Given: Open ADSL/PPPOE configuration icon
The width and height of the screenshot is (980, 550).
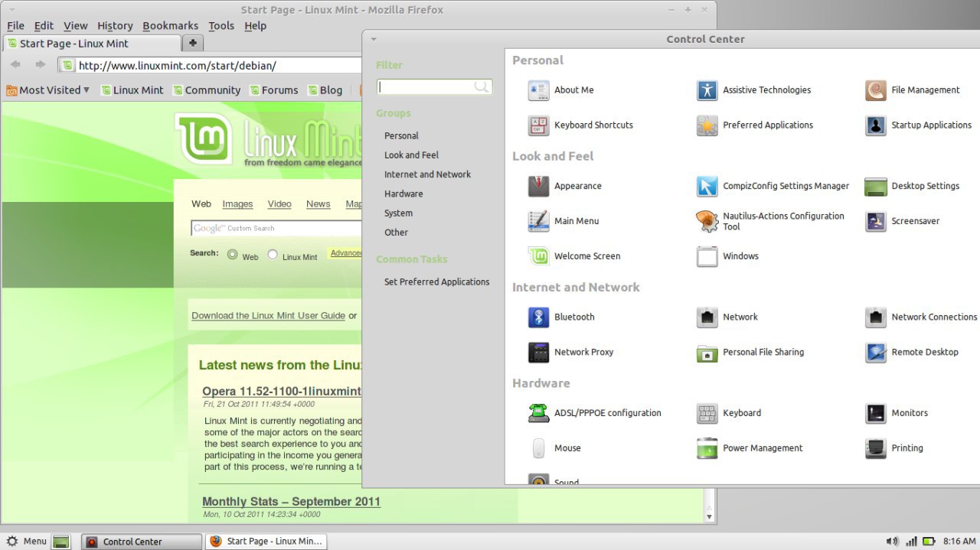Looking at the screenshot, I should pyautogui.click(x=538, y=413).
